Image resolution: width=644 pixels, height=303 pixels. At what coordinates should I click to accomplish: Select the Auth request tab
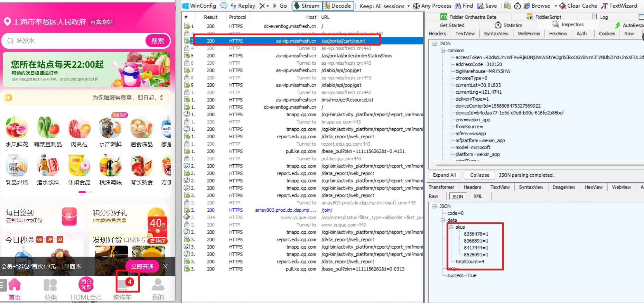point(582,34)
